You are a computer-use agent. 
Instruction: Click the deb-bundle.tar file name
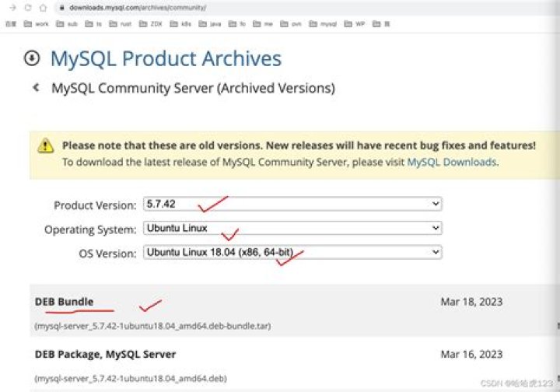(152, 326)
